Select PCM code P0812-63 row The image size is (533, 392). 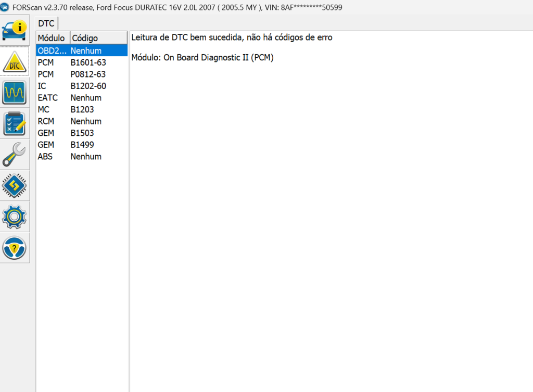tap(81, 74)
